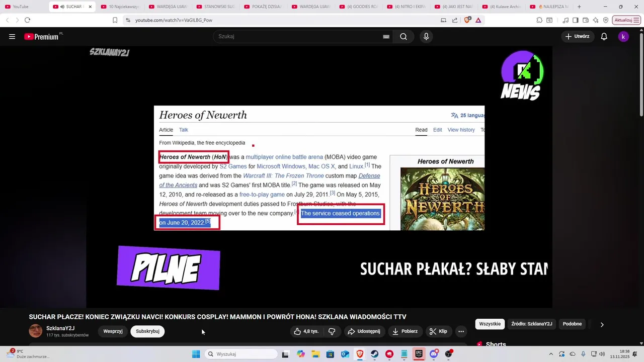Open the tab search icon in the toolbar
Viewport: 644px width, 362px height.
point(549,20)
